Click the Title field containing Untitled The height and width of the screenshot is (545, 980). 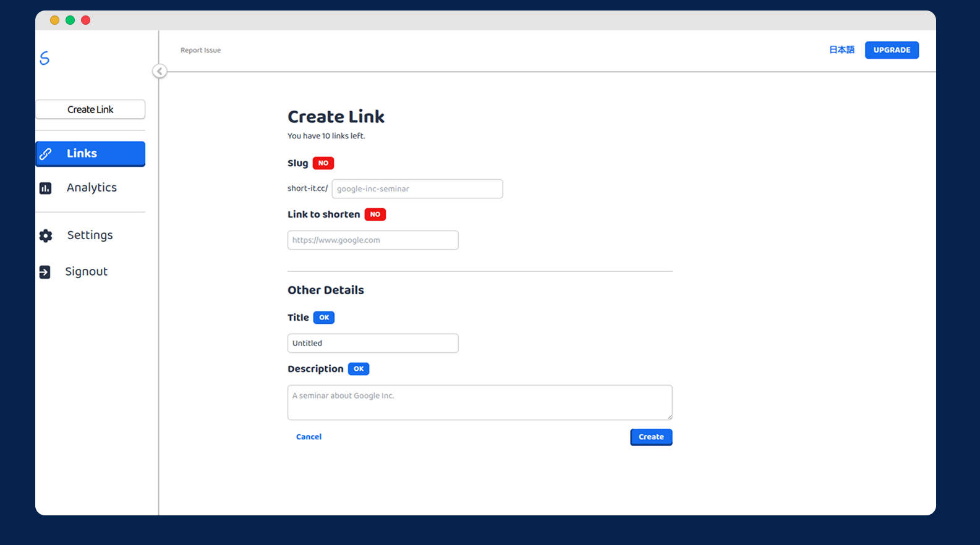[x=373, y=344]
